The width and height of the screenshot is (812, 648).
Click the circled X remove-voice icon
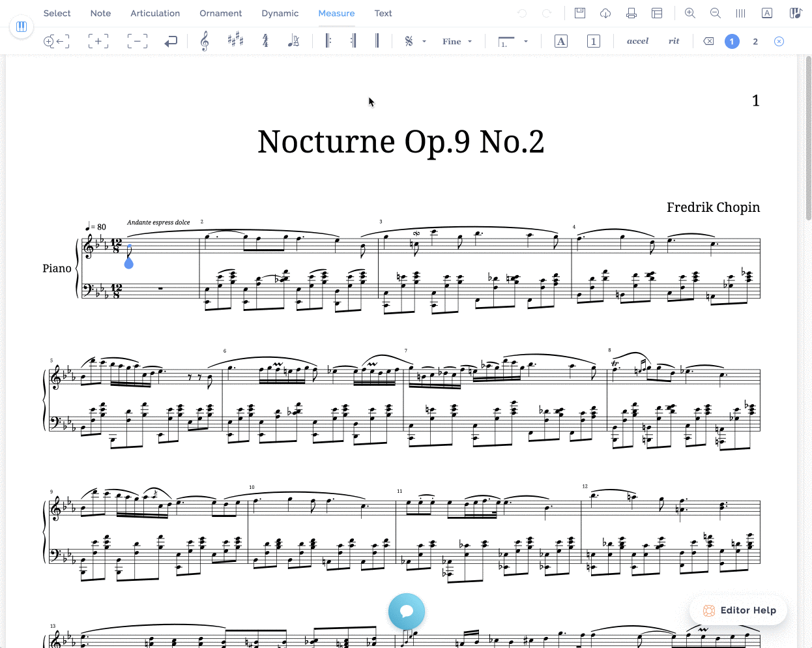click(779, 41)
